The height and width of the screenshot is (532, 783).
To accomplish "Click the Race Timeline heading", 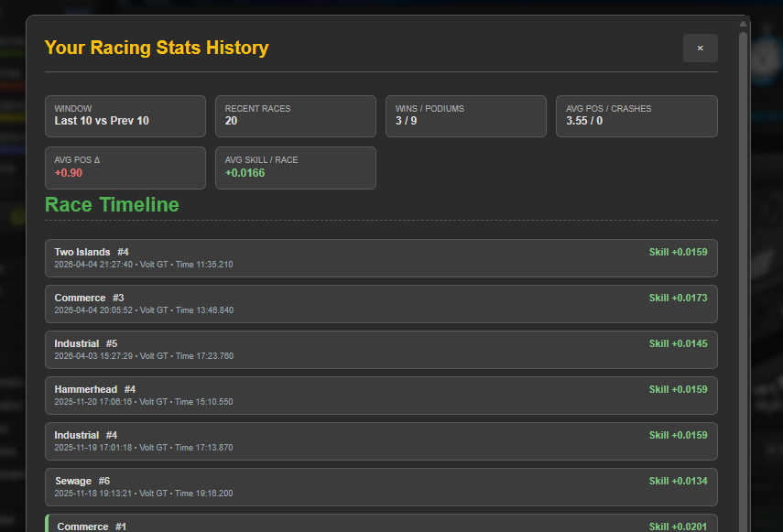I will [112, 204].
